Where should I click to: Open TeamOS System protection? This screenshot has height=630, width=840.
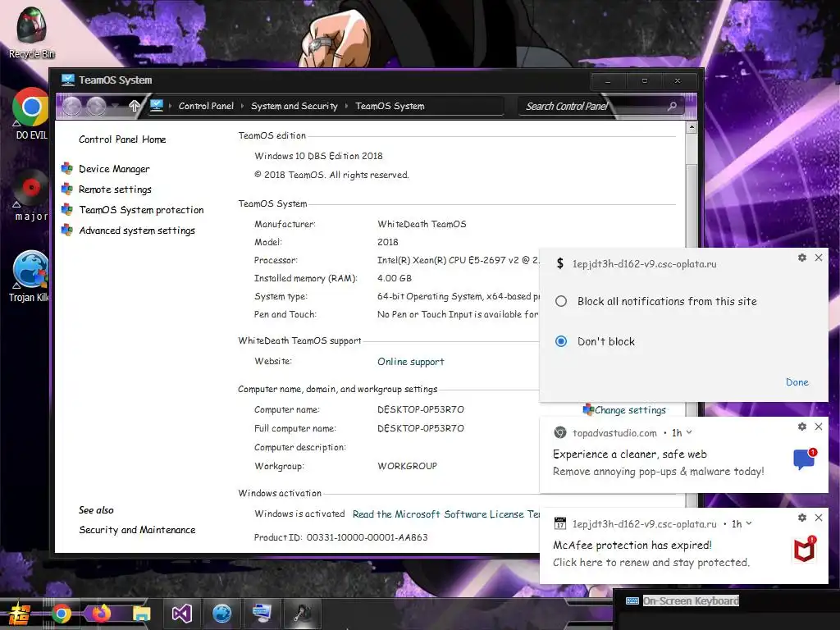(141, 209)
